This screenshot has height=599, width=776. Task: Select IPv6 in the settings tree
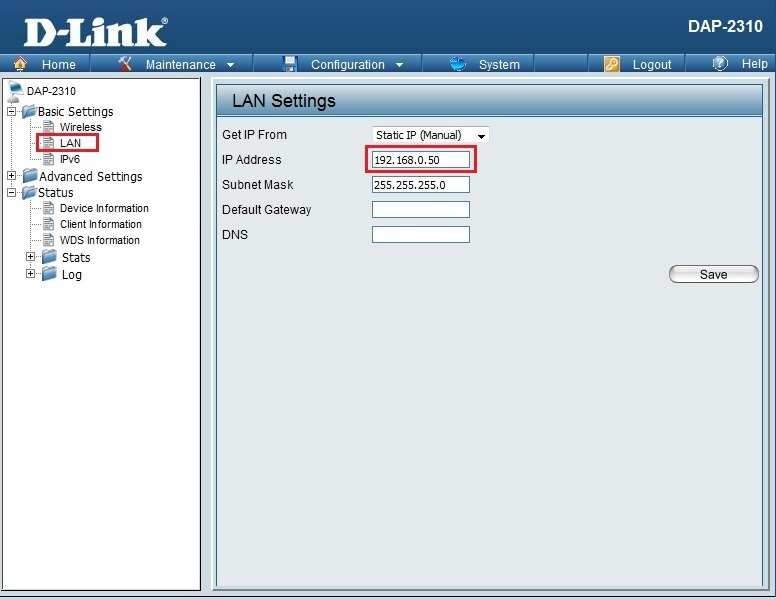pyautogui.click(x=69, y=159)
